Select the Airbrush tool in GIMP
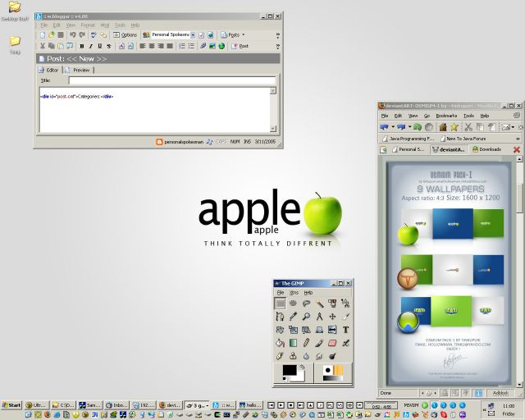 point(345,343)
